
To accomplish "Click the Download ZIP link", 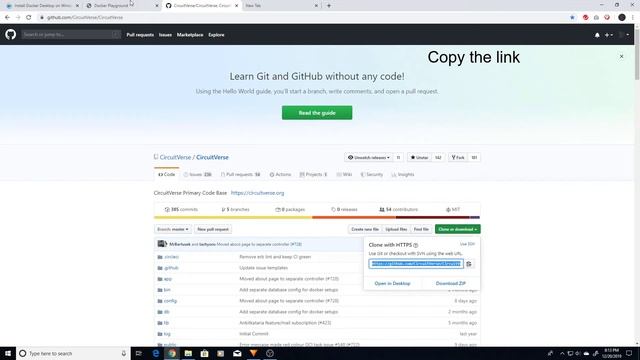I will (x=451, y=284).
